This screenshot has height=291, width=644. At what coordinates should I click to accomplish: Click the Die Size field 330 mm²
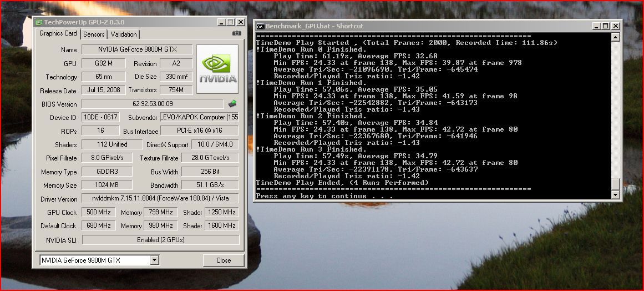pos(176,77)
